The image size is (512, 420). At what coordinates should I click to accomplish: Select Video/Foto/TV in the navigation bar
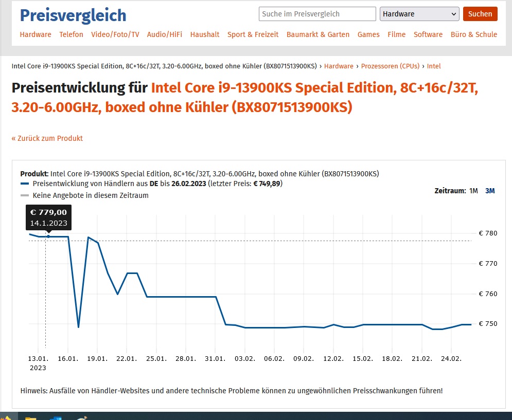tap(115, 34)
